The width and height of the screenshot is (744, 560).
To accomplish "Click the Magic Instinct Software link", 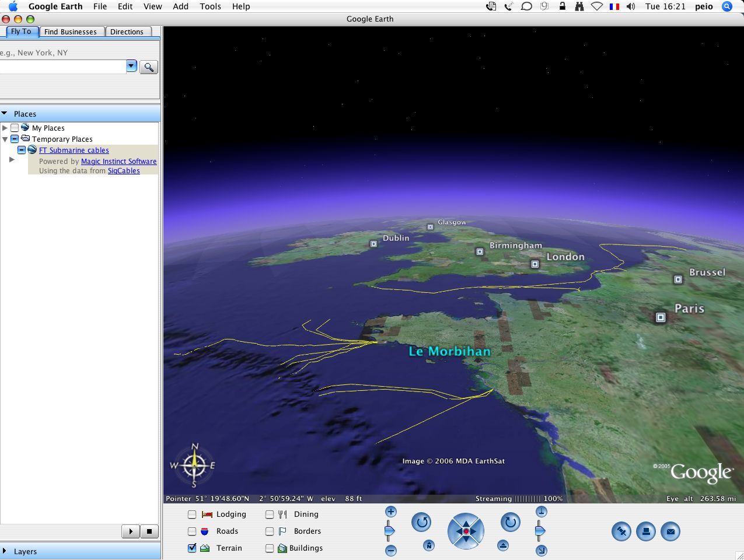I will (x=118, y=161).
